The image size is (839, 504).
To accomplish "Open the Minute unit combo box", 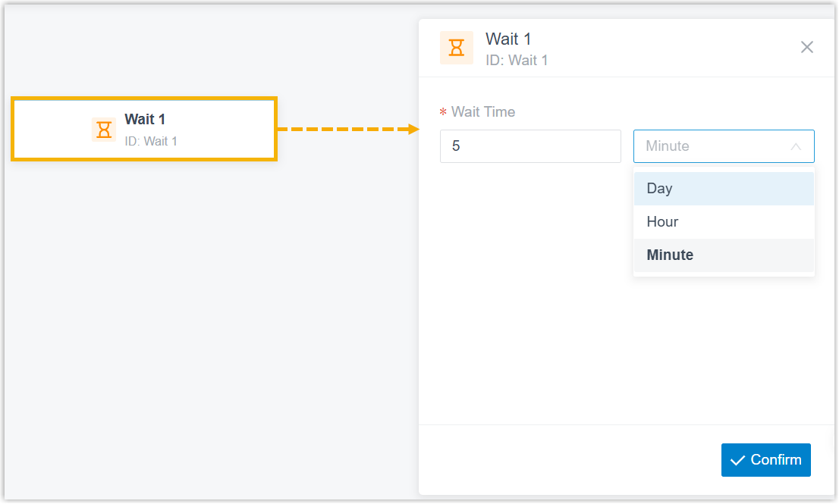I will point(724,146).
